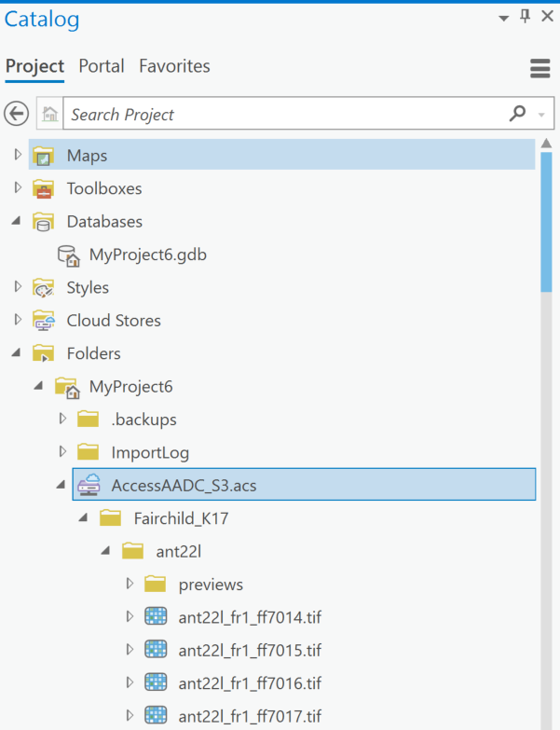
Task: Click the ImportLog folder icon
Action: pos(88,452)
